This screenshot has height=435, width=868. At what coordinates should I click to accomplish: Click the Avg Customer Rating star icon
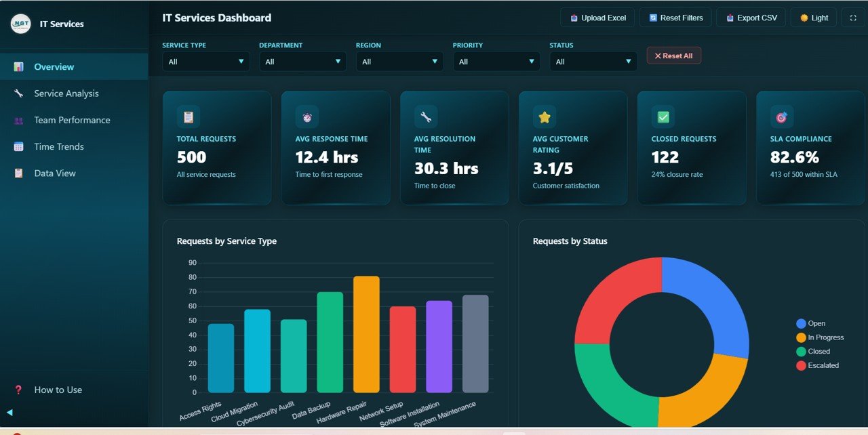[x=544, y=116]
